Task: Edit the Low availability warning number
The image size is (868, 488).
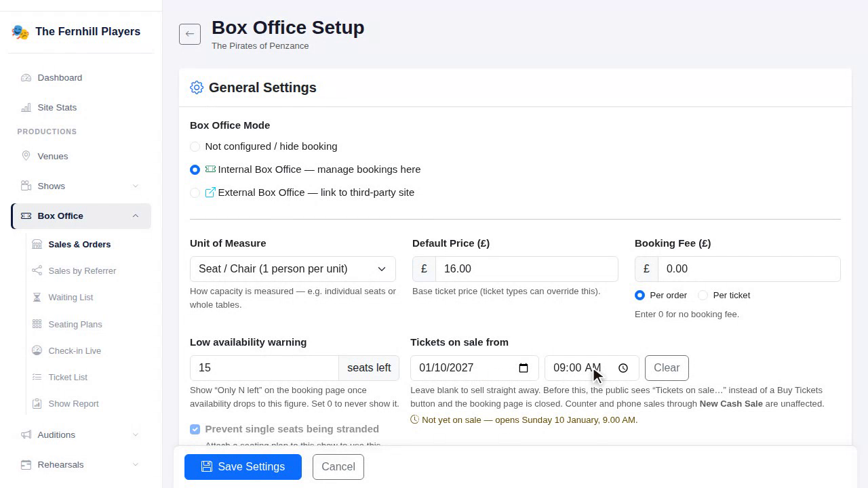Action: pos(264,368)
